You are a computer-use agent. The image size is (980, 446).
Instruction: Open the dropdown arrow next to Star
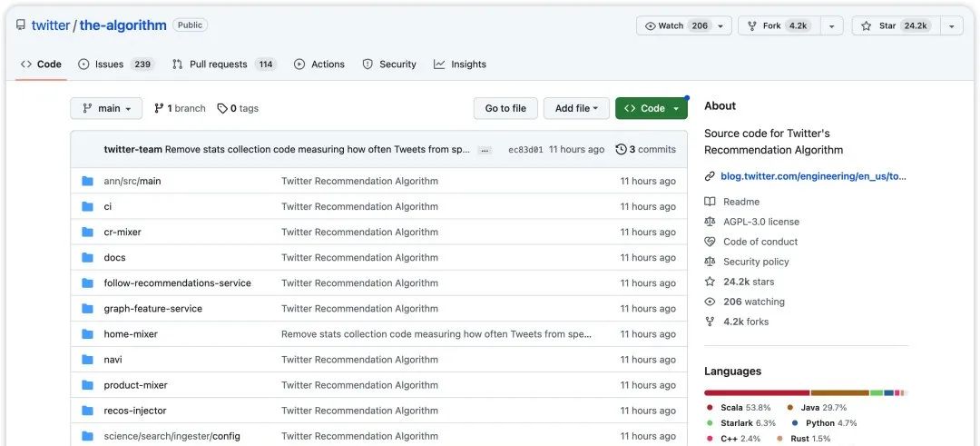point(951,25)
